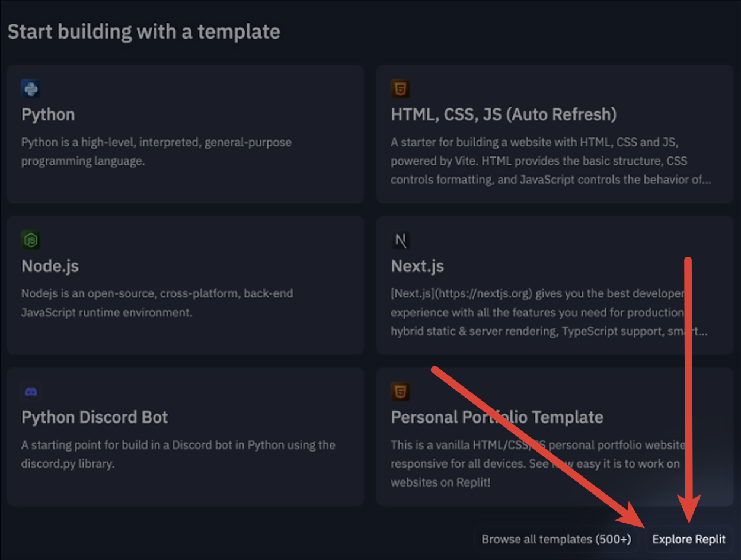Image resolution: width=741 pixels, height=560 pixels.
Task: Click the Python logo icon
Action: [30, 89]
